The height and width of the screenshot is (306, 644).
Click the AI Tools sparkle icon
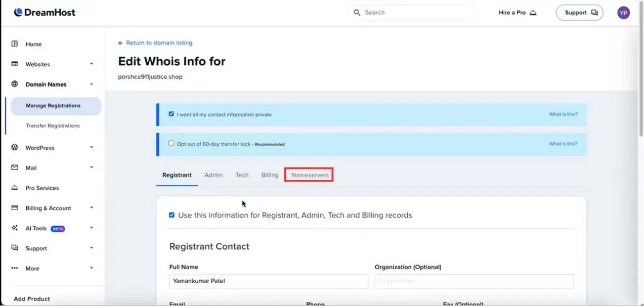click(x=15, y=228)
